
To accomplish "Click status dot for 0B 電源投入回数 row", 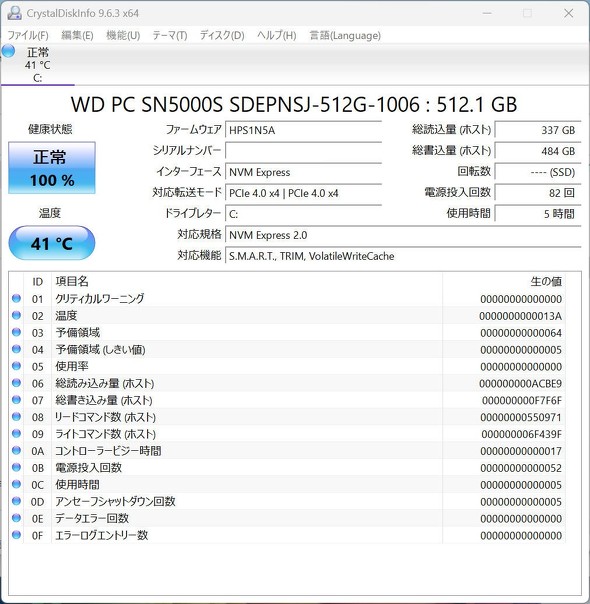I will (16, 467).
